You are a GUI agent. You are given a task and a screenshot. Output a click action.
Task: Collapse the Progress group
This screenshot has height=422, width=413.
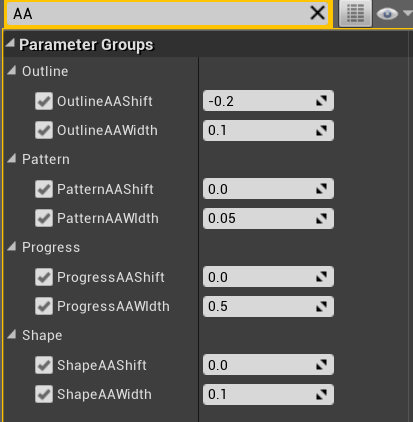point(12,246)
